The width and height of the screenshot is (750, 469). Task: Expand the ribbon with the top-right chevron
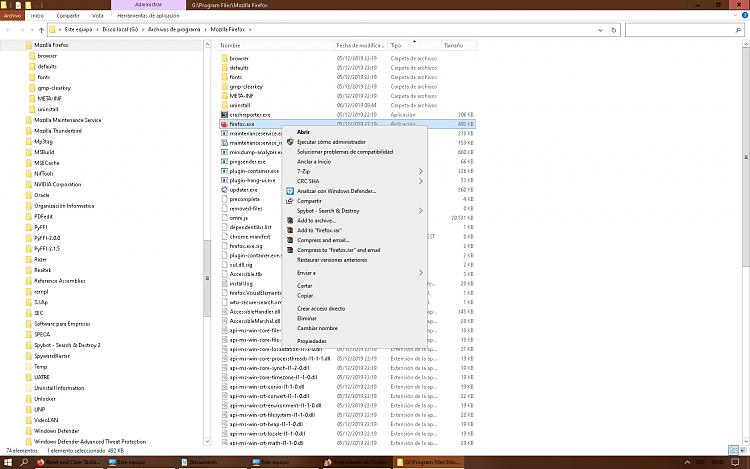coord(735,15)
